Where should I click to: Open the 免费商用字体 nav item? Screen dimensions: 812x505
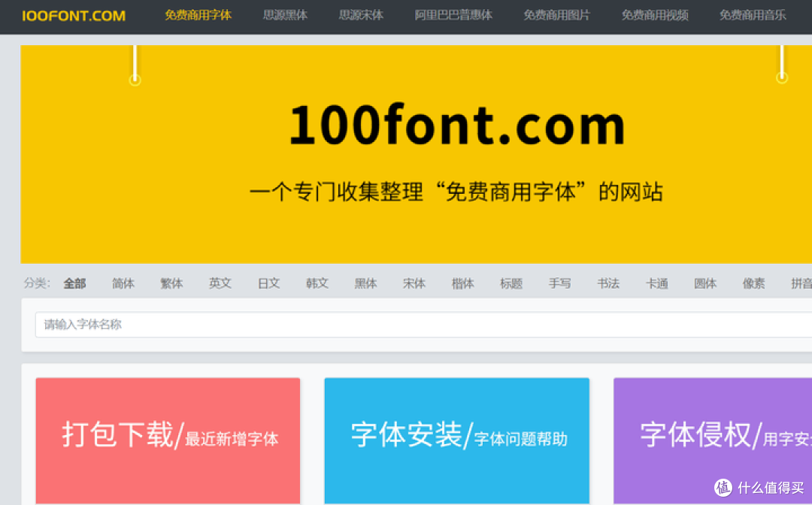pos(198,16)
